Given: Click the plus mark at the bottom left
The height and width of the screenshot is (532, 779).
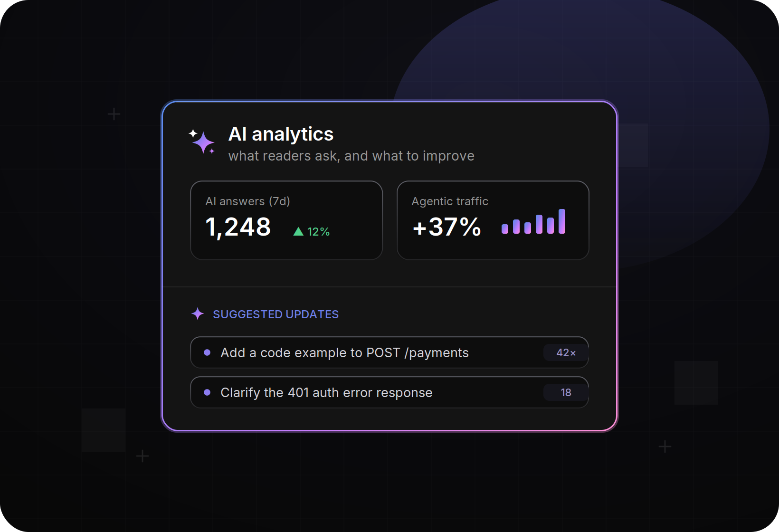Looking at the screenshot, I should (142, 456).
